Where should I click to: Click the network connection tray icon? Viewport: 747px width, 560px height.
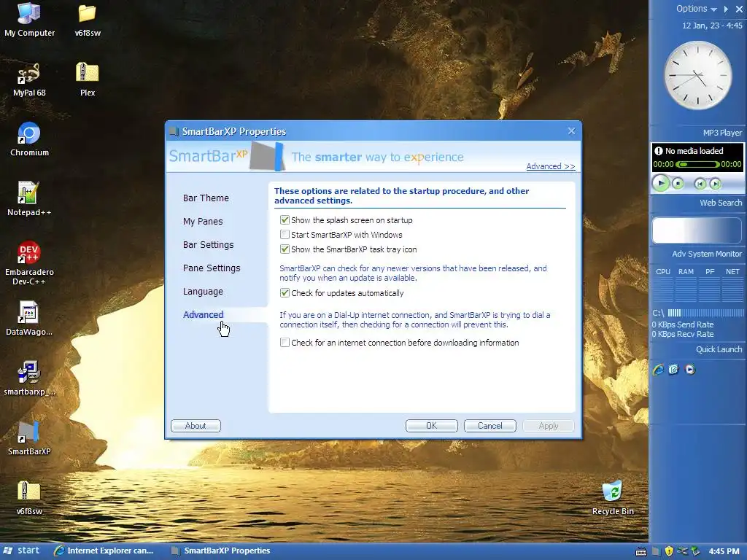682,551
